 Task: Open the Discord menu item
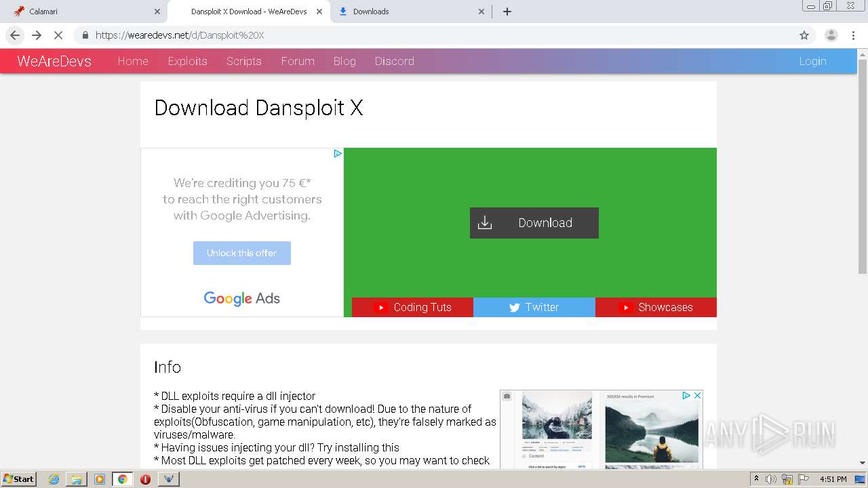[394, 61]
